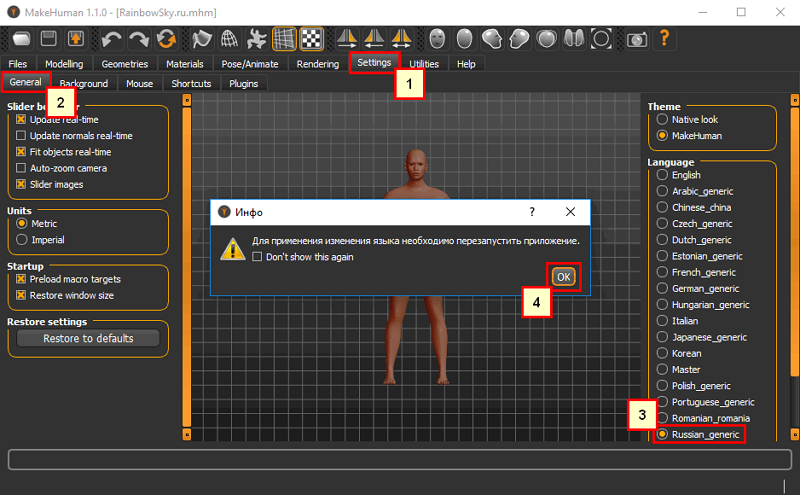This screenshot has height=495, width=800.
Task: Click the camera Grab screen icon
Action: tap(637, 39)
